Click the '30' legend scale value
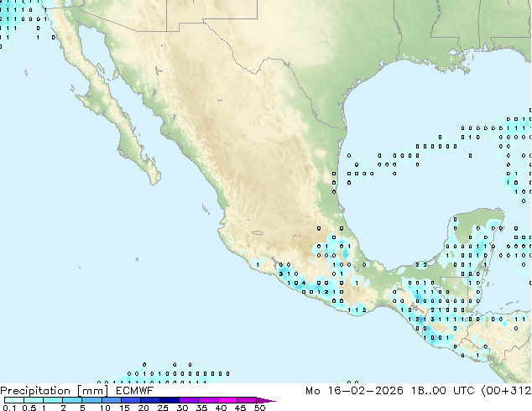 182,408
